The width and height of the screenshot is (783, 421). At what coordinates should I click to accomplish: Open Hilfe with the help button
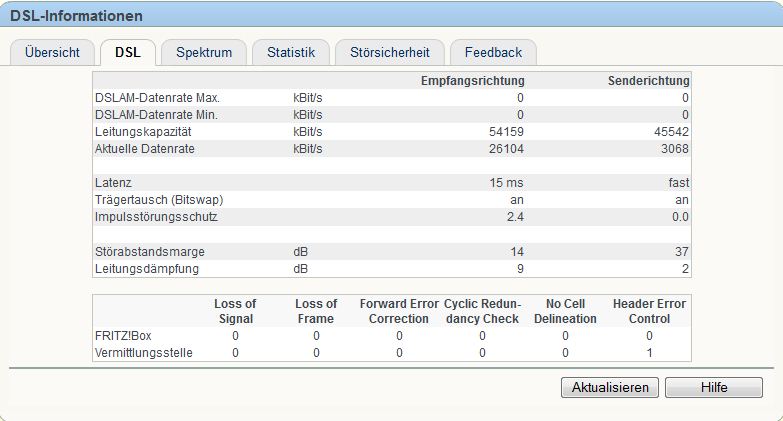click(713, 387)
